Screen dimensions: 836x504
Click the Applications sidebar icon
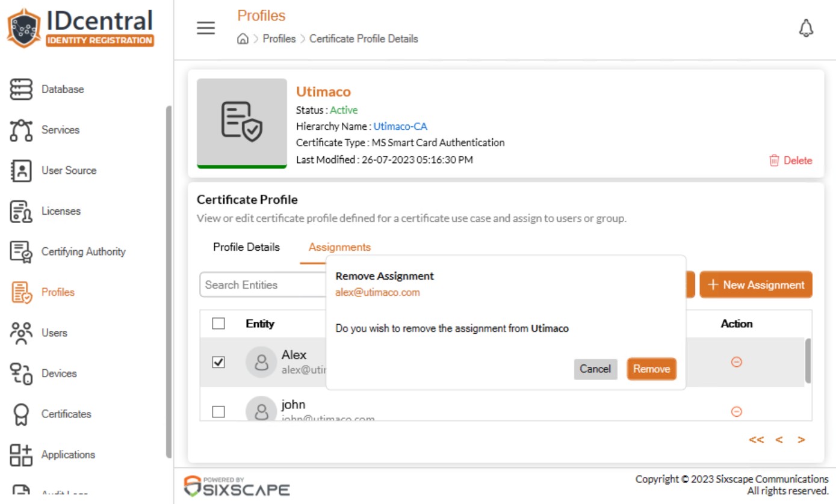tap(21, 455)
